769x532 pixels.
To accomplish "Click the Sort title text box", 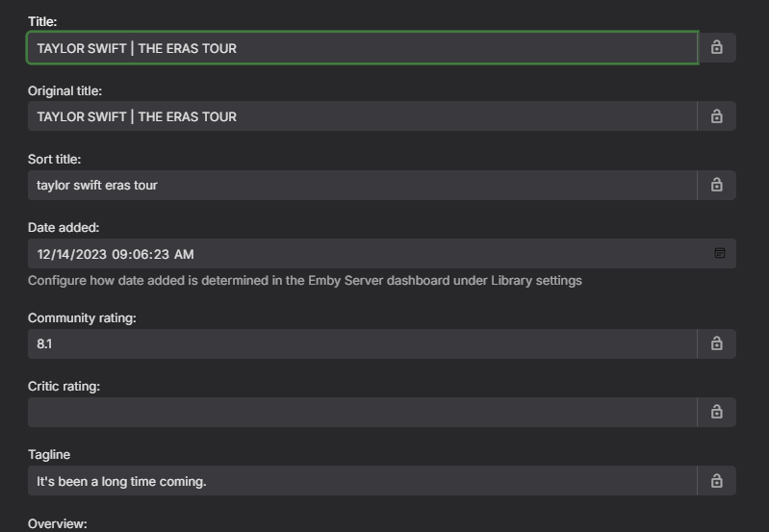I will pyautogui.click(x=361, y=185).
